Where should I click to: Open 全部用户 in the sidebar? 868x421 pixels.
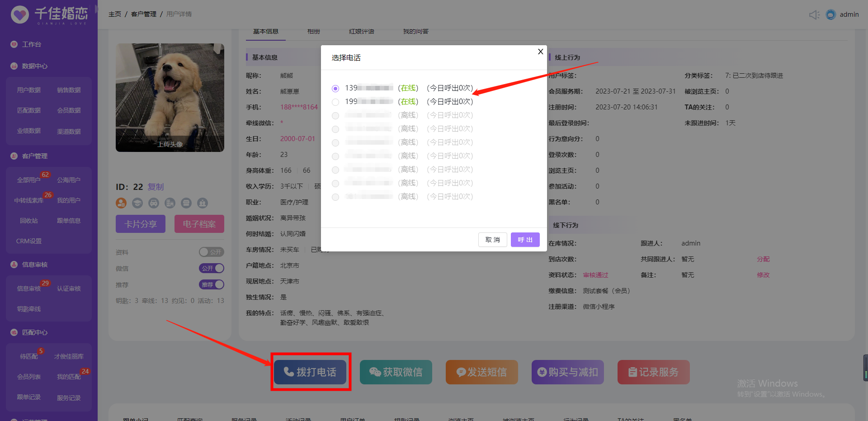pyautogui.click(x=29, y=180)
